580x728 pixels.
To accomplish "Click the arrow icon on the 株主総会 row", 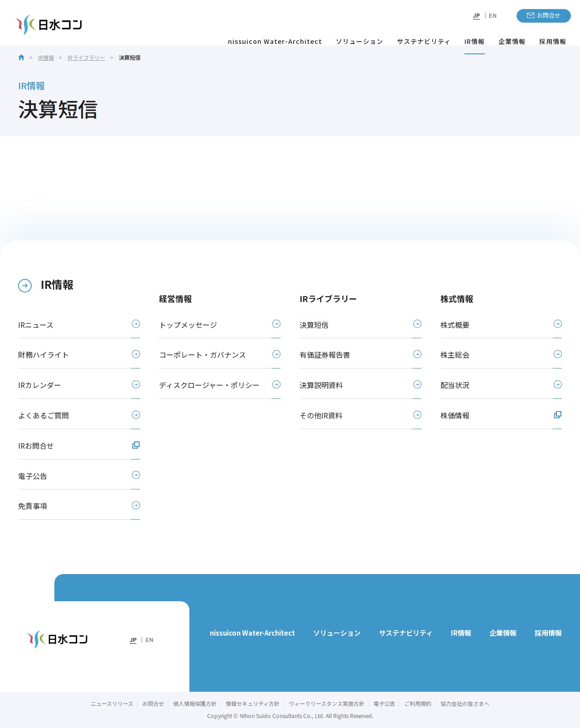I will pos(558,354).
